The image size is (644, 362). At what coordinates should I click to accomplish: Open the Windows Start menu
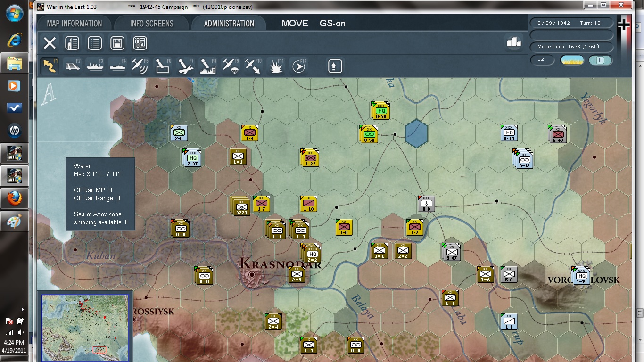pyautogui.click(x=15, y=14)
